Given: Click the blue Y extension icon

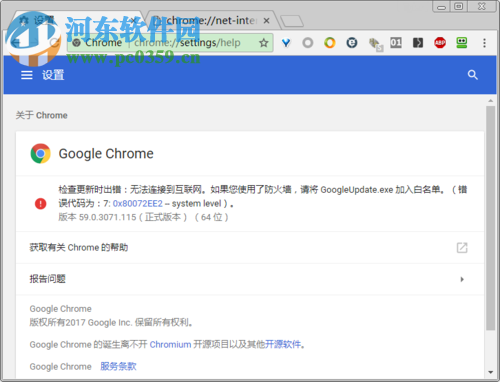Looking at the screenshot, I should point(286,43).
